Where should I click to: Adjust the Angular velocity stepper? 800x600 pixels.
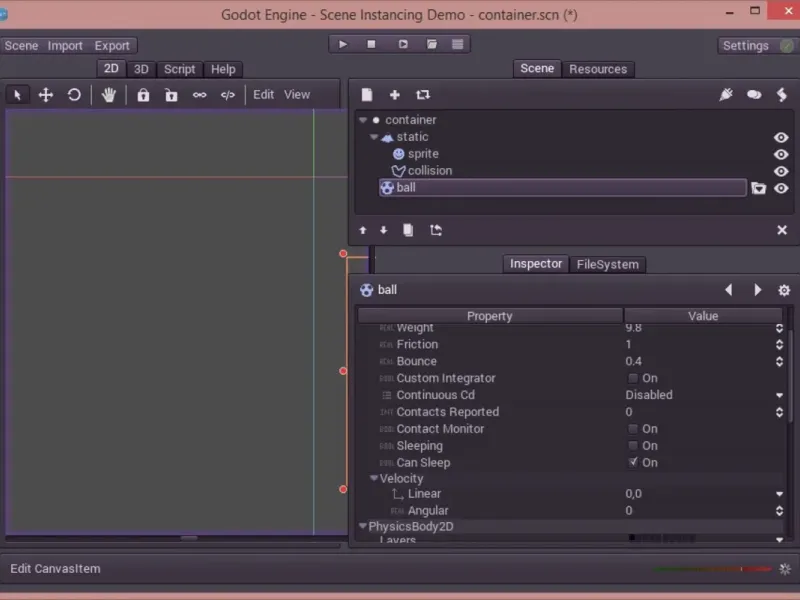pos(779,510)
